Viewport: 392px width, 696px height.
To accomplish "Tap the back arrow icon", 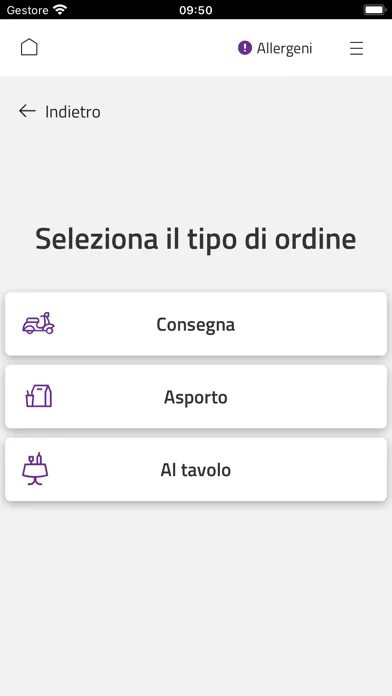I will point(27,111).
